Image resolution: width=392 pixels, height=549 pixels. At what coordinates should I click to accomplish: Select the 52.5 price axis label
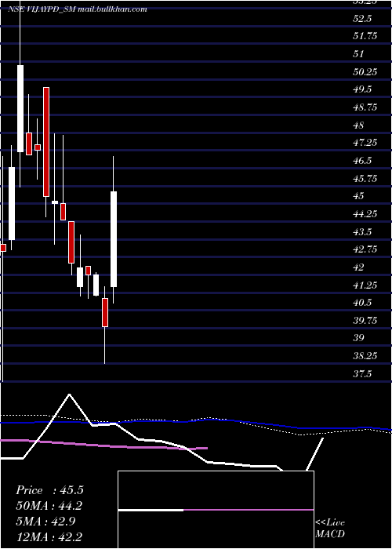point(362,18)
